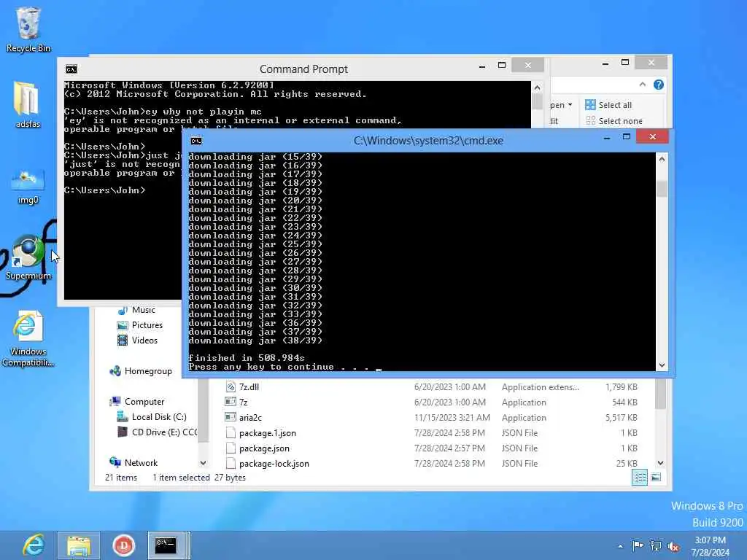Click Internet Explorer in the taskbar

34,545
